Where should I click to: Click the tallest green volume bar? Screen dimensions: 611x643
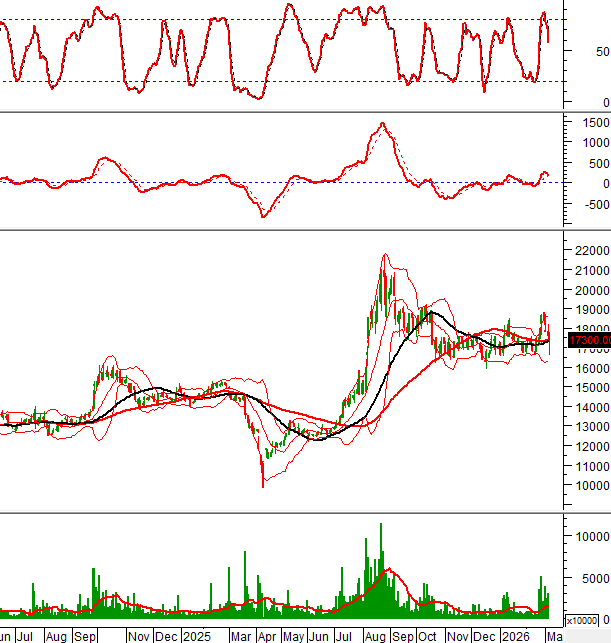pos(380,525)
